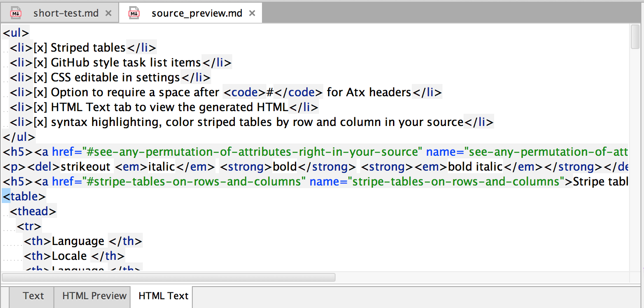644x308 pixels.
Task: Select the source_preview.md editor tab
Action: pyautogui.click(x=191, y=13)
